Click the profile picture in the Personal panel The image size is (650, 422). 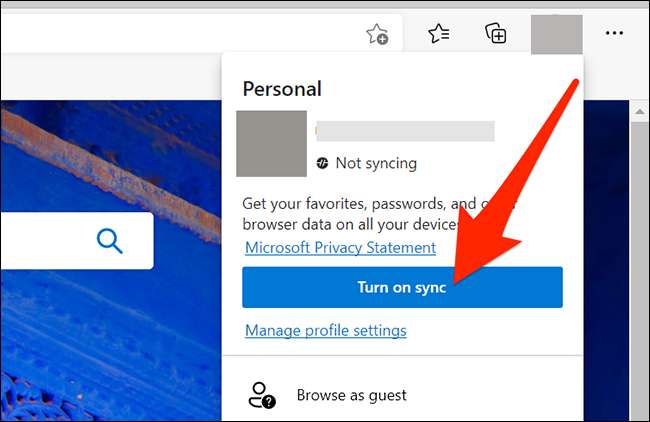tap(270, 144)
